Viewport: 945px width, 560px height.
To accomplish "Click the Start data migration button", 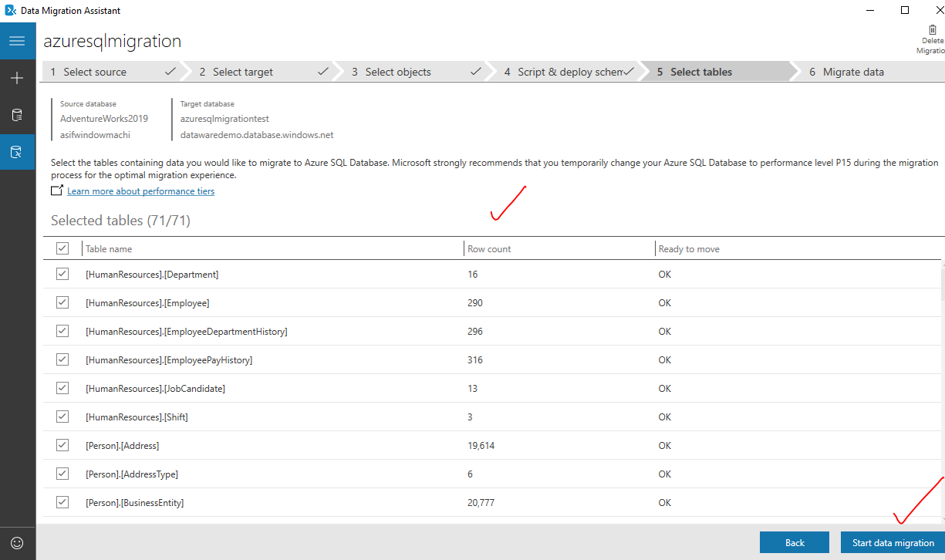I will pos(893,542).
